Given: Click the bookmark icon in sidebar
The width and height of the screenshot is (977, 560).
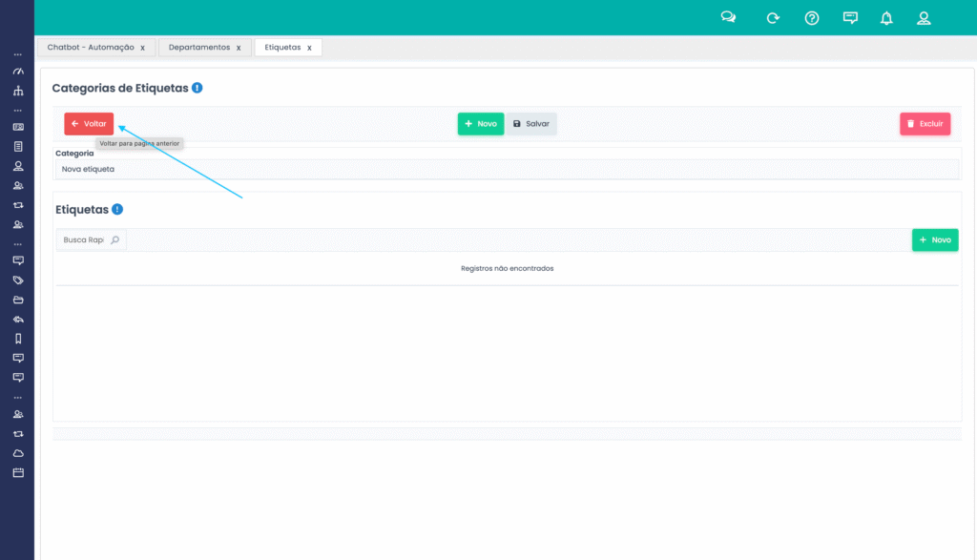Looking at the screenshot, I should click(x=17, y=338).
